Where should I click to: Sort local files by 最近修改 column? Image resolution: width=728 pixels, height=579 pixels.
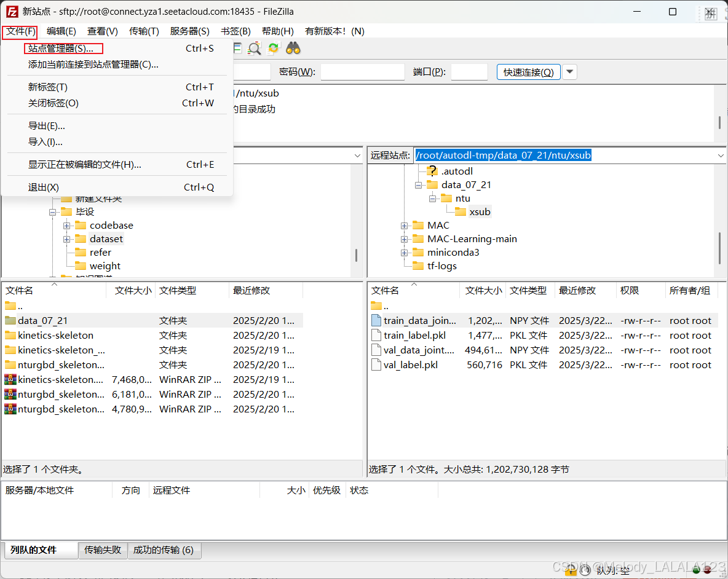click(x=266, y=291)
